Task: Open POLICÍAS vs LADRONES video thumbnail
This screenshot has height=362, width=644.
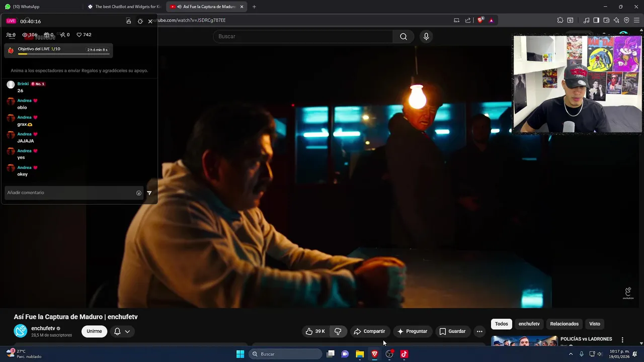Action: click(524, 341)
